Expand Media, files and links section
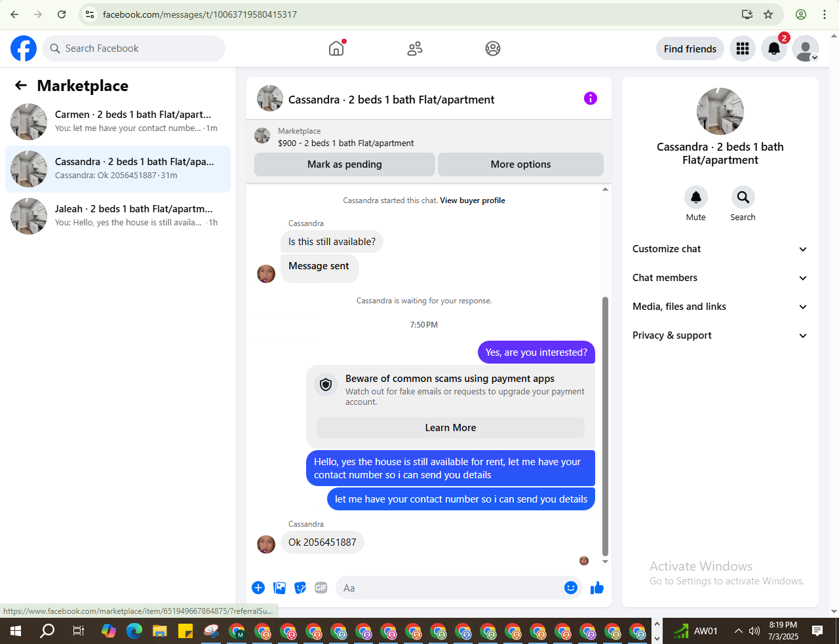The width and height of the screenshot is (839, 644). click(720, 307)
